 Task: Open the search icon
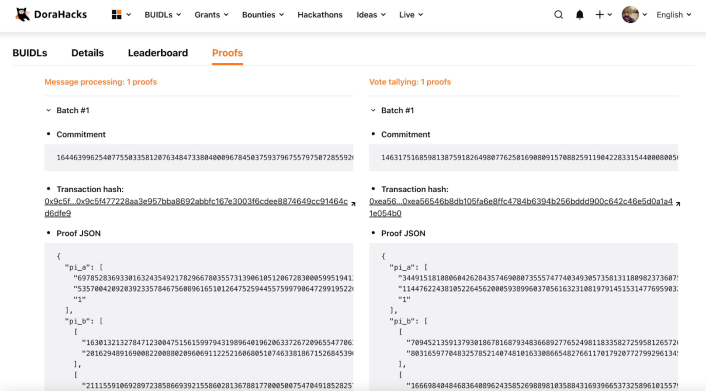pos(558,15)
